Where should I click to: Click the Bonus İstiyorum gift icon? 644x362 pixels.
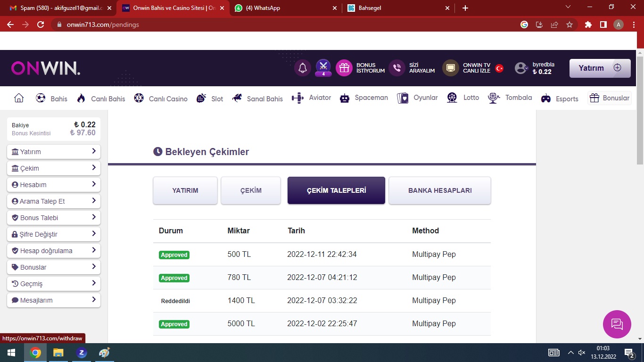pyautogui.click(x=344, y=68)
